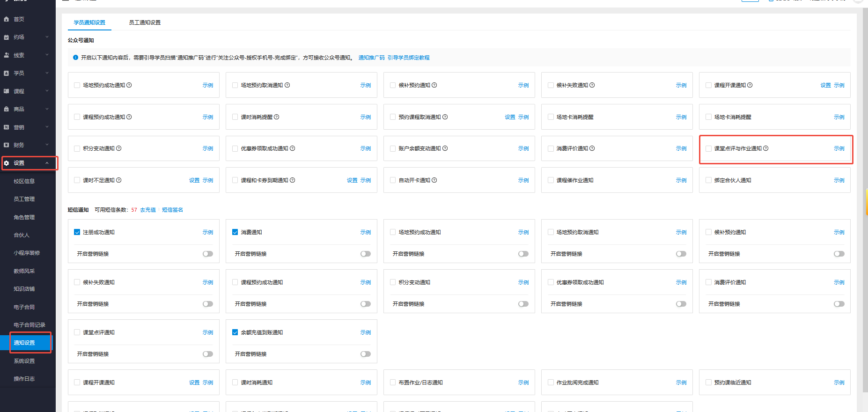This screenshot has width=868, height=412.
Task: Enable the 课堂点评与作业通知 checkbox
Action: [708, 148]
